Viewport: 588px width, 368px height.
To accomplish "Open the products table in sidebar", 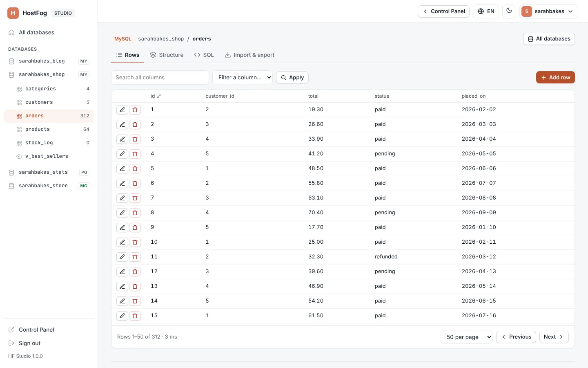I will click(49, 129).
